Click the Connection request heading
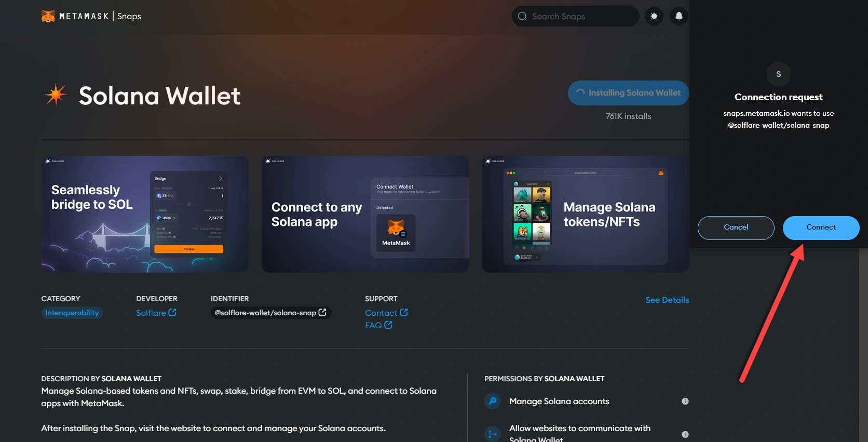 [x=779, y=97]
